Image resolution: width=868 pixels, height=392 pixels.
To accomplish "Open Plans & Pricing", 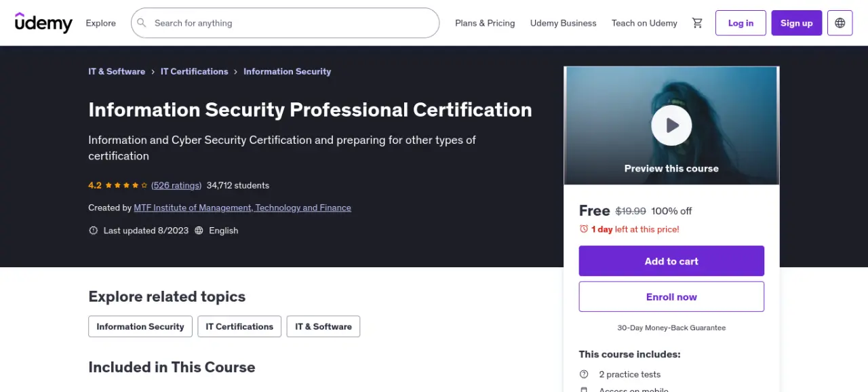I will [485, 23].
